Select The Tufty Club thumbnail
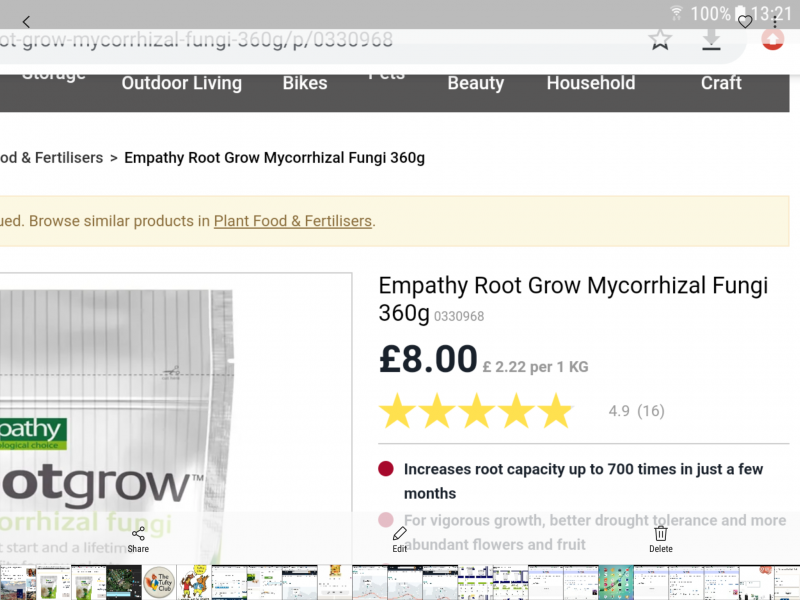 click(x=160, y=582)
